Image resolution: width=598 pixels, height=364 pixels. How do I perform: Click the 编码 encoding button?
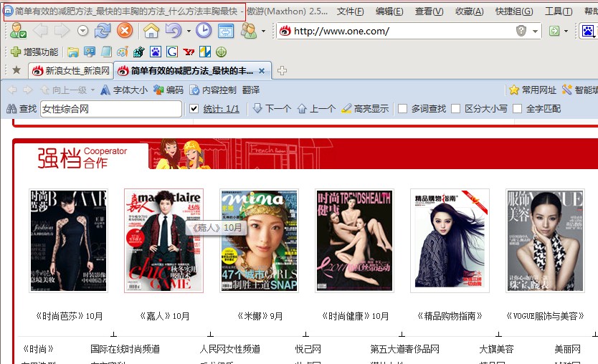(169, 90)
